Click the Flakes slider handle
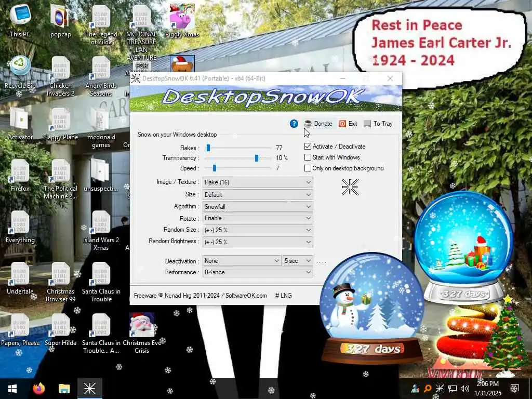532x399 pixels. click(x=208, y=148)
